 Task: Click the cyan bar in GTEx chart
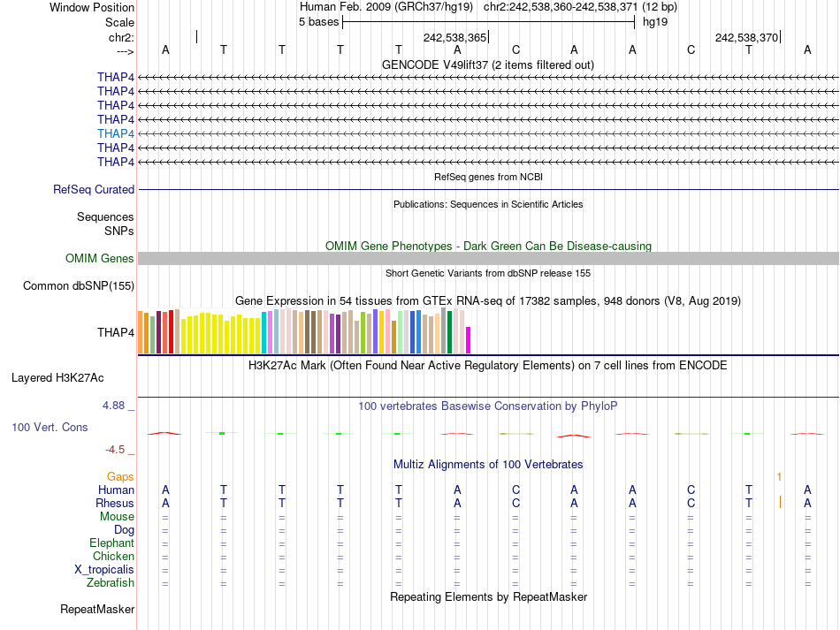tap(263, 332)
